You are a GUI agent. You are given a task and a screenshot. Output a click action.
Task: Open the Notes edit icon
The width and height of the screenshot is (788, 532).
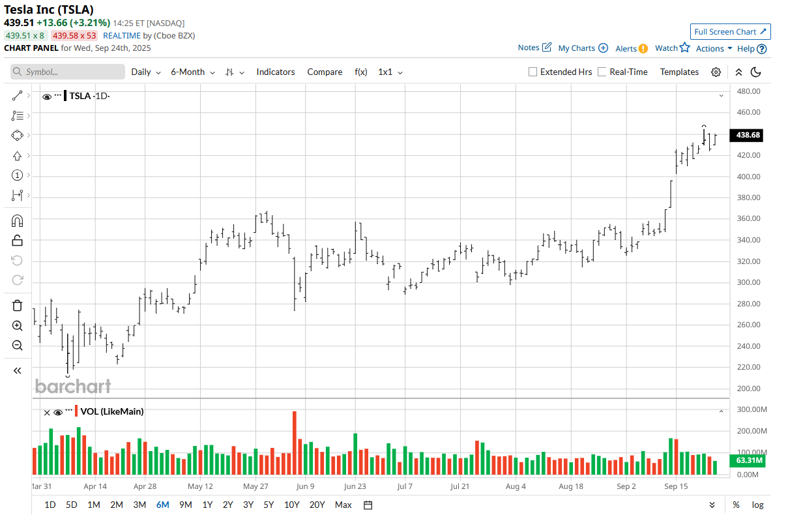[x=547, y=48]
